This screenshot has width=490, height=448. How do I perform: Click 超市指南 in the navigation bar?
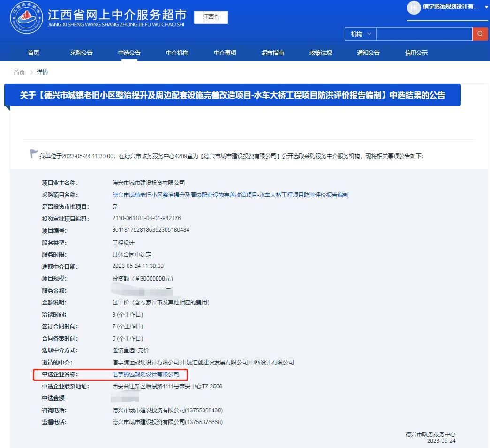pyautogui.click(x=272, y=53)
